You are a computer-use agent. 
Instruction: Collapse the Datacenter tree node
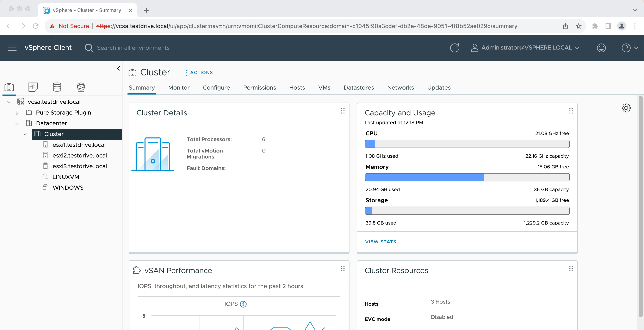point(17,124)
